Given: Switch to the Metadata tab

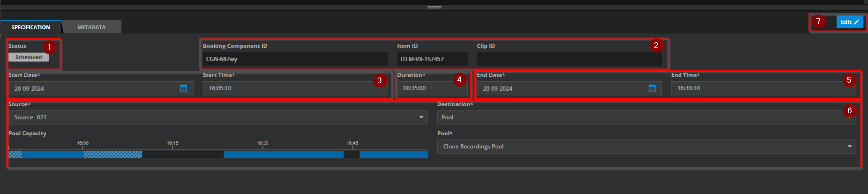Looking at the screenshot, I should [x=91, y=27].
